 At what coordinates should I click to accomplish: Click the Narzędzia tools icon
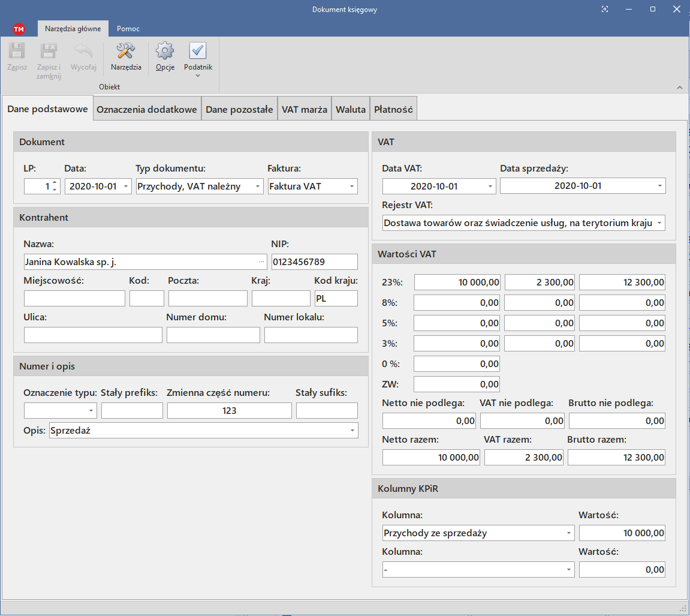click(126, 52)
